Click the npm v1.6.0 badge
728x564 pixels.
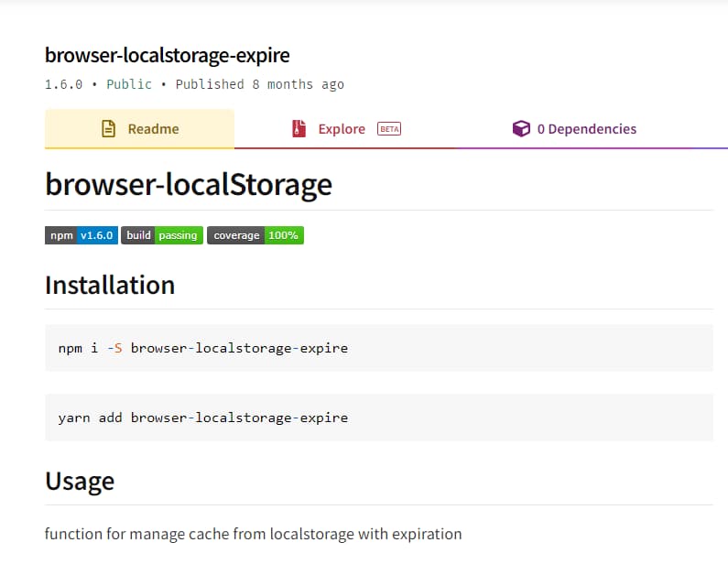tap(81, 235)
